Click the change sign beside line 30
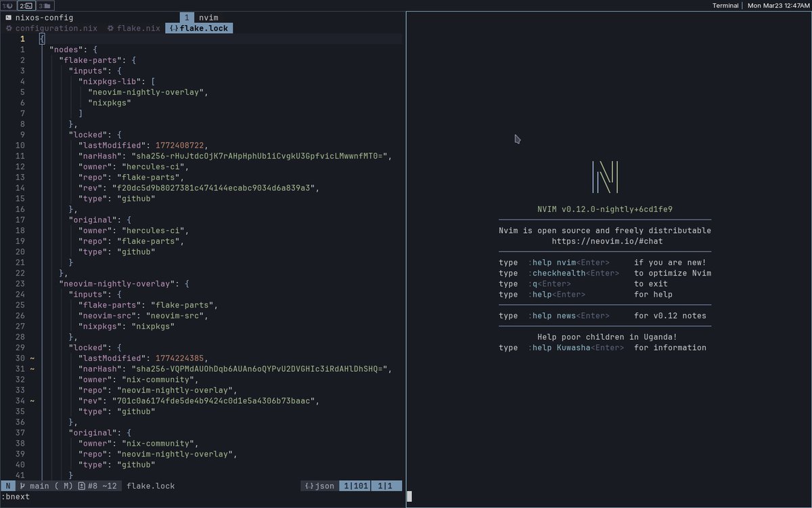Viewport: 812px width, 508px height. point(32,358)
